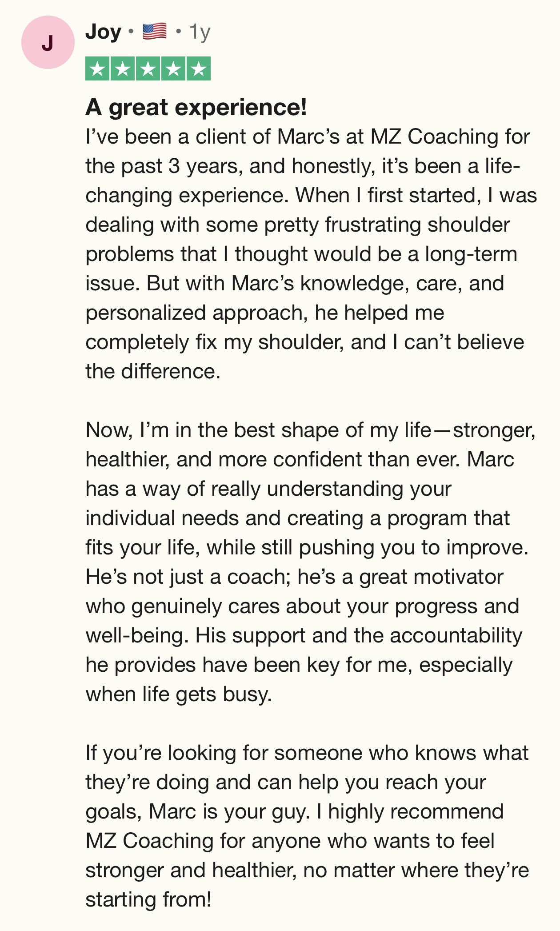The image size is (560, 931).
Task: Tap the 1y timestamp
Action: [200, 32]
